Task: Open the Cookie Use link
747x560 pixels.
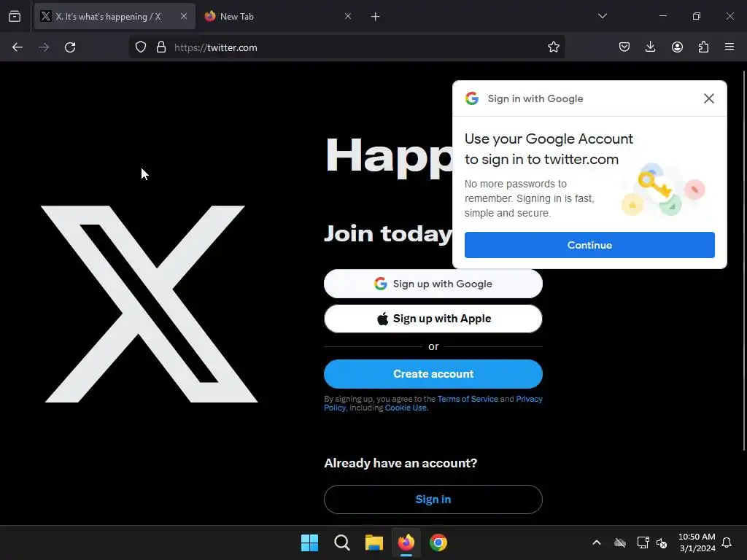Action: pyautogui.click(x=406, y=408)
